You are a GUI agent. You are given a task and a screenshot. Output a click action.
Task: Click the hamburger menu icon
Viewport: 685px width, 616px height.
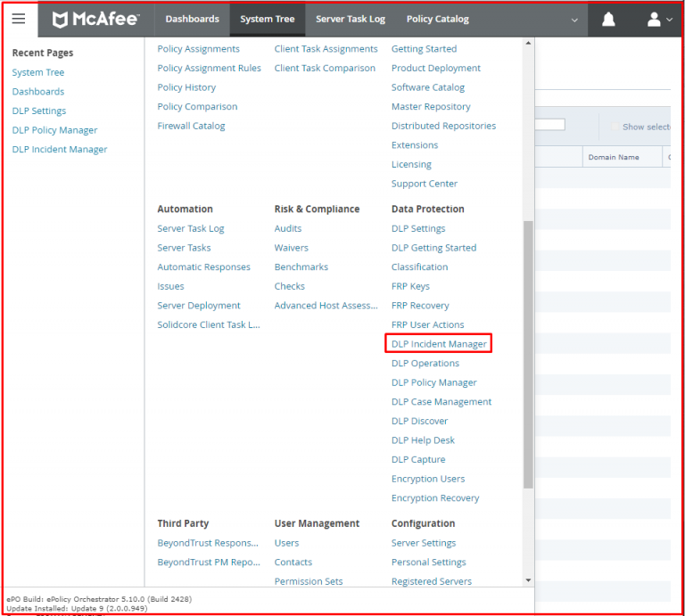(x=19, y=20)
